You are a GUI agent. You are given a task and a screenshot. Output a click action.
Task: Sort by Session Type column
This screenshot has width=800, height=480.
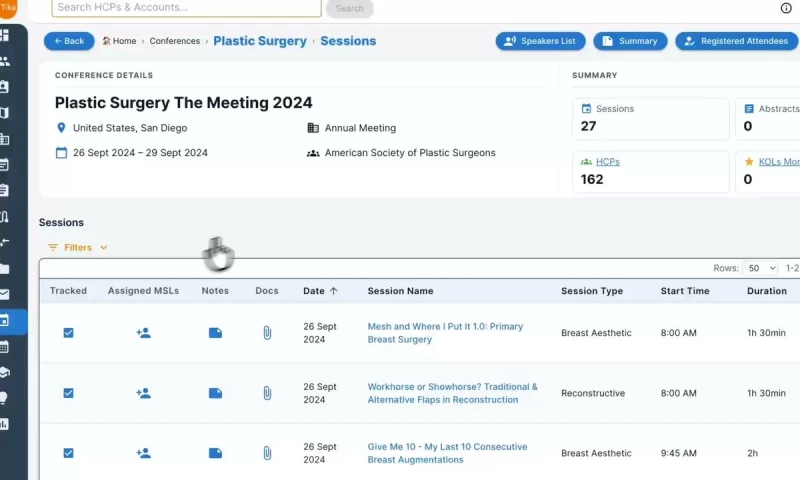pos(592,291)
